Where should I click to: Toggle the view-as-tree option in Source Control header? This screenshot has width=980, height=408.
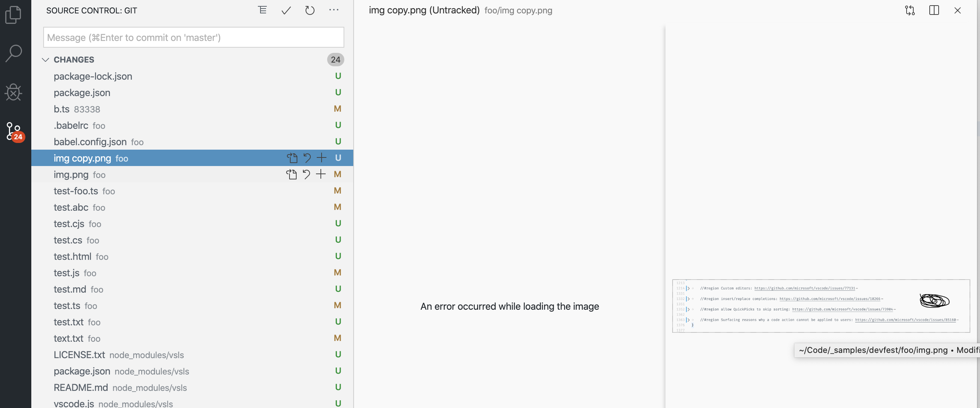point(262,10)
